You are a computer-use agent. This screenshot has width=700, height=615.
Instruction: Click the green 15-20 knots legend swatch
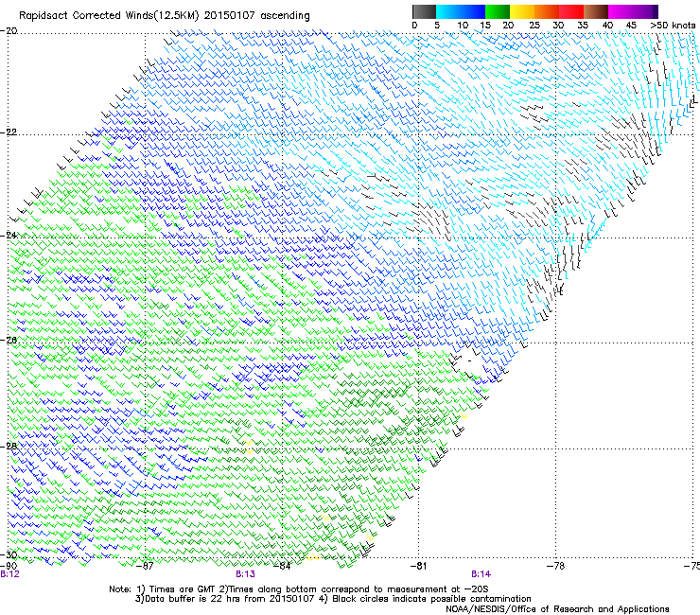498,11
